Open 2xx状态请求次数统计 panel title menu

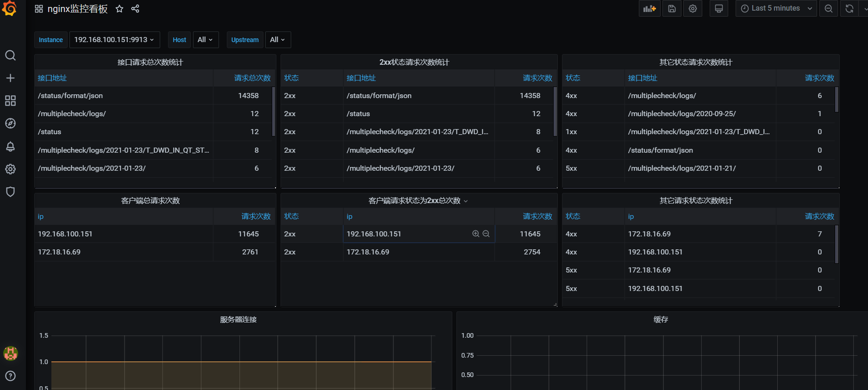414,62
